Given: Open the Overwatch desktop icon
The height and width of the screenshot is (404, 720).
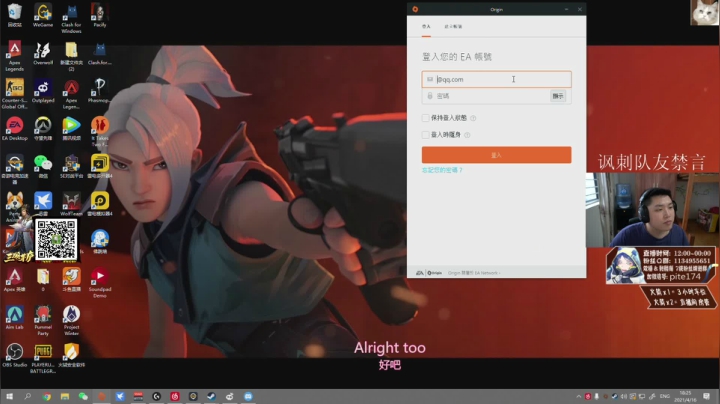Looking at the screenshot, I should tap(43, 128).
